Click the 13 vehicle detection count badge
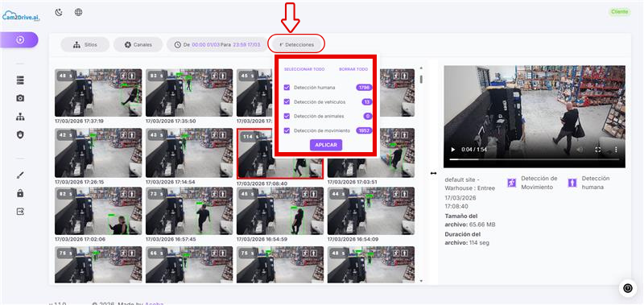 point(367,102)
